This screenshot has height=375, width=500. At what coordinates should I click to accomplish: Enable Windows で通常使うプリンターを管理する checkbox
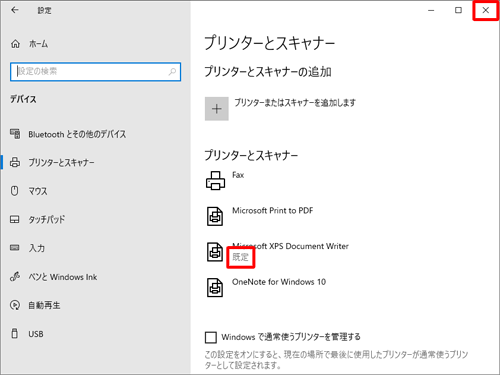211,337
